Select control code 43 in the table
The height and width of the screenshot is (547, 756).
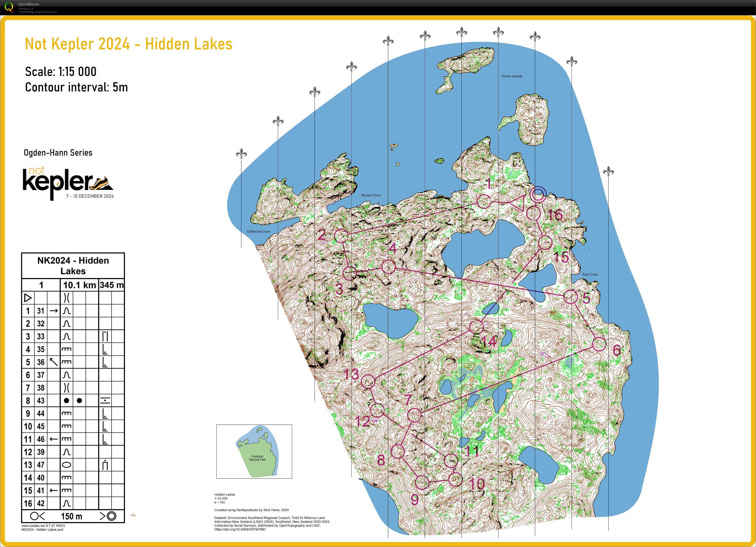point(41,400)
